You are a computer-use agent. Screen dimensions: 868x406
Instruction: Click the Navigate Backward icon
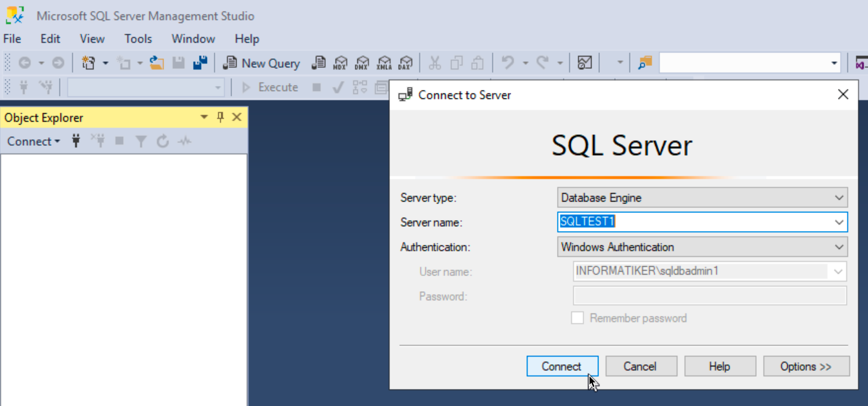click(x=25, y=63)
